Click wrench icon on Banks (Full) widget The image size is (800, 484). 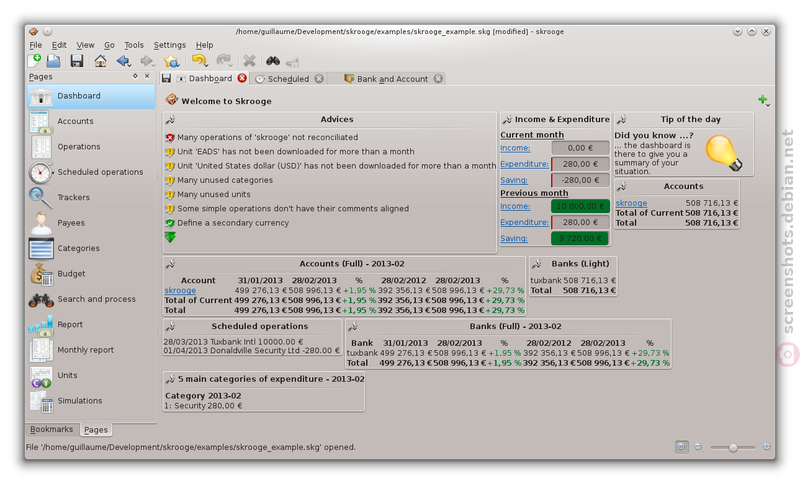tap(353, 326)
